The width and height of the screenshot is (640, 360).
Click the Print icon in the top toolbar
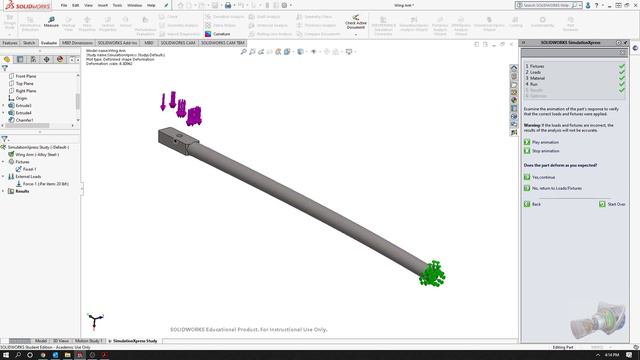(x=228, y=5)
